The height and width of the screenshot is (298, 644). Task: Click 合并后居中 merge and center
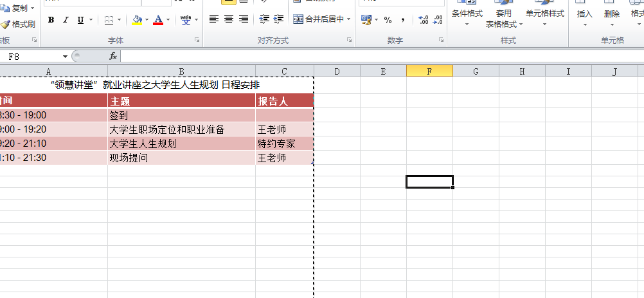pos(318,19)
